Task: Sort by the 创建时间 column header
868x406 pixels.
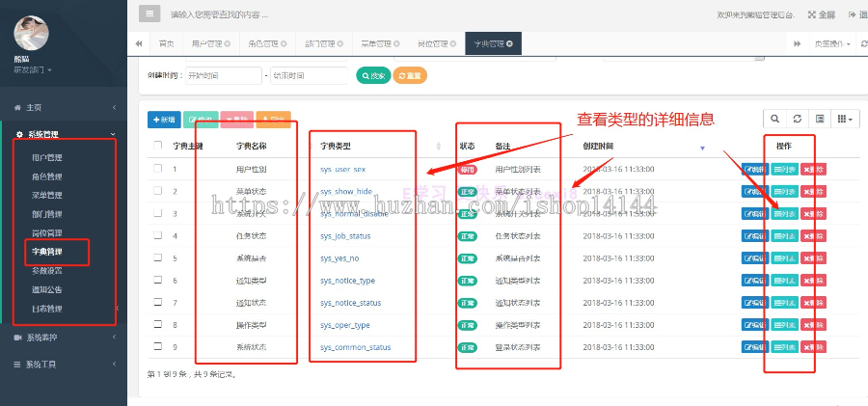Action: pos(598,147)
